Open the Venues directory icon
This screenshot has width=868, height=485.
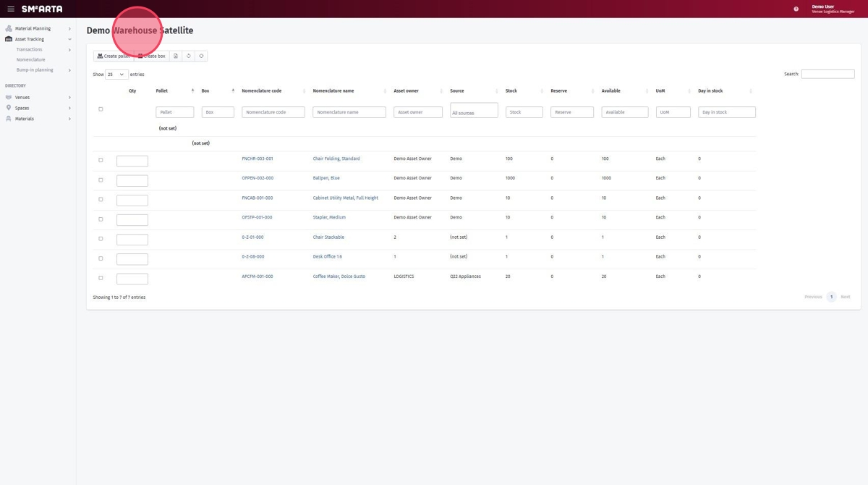(7, 96)
